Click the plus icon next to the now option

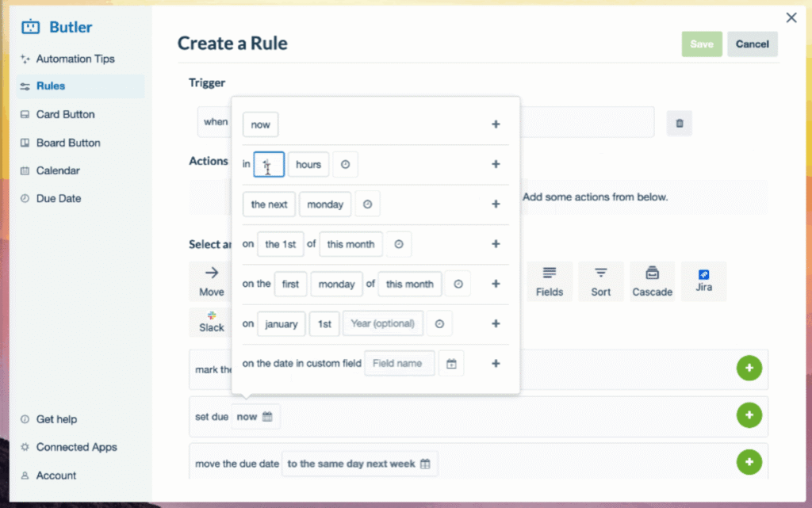point(496,124)
